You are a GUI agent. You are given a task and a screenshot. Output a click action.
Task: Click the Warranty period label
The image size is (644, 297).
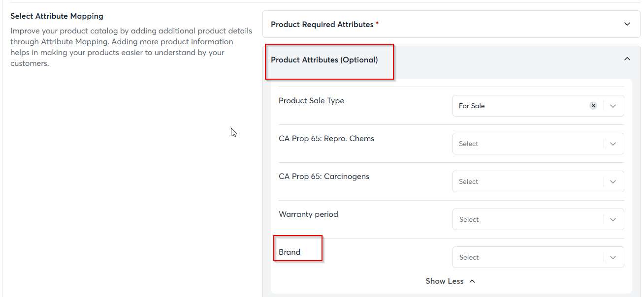[308, 214]
